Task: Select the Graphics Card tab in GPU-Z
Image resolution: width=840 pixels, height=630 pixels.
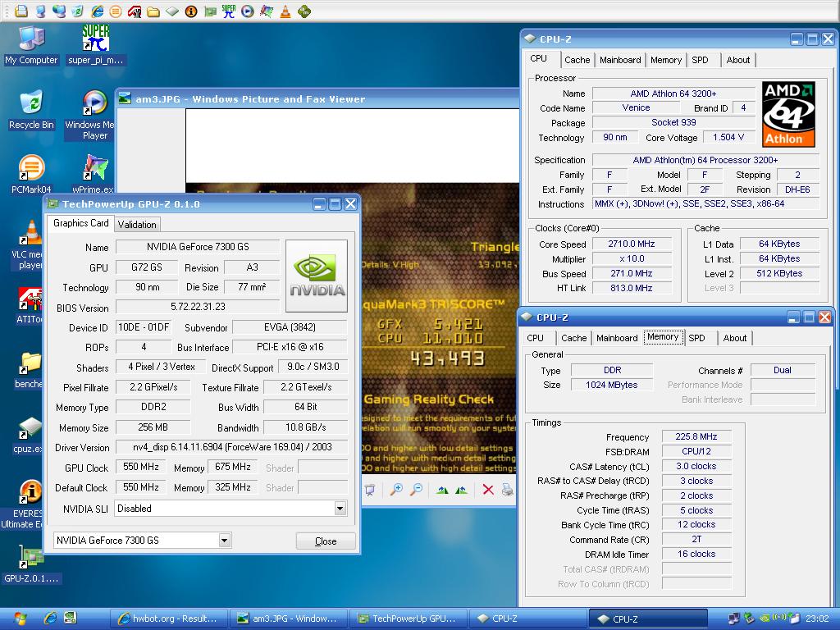Action: pos(81,223)
